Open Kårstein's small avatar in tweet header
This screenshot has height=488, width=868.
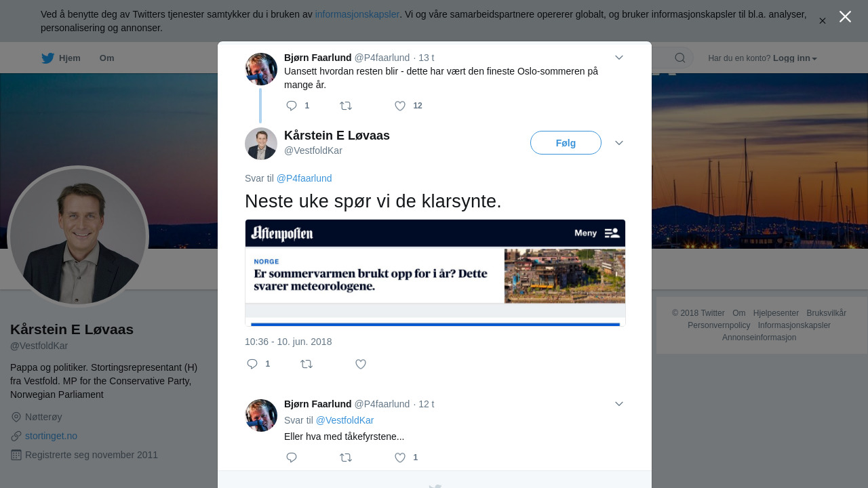pos(261,144)
